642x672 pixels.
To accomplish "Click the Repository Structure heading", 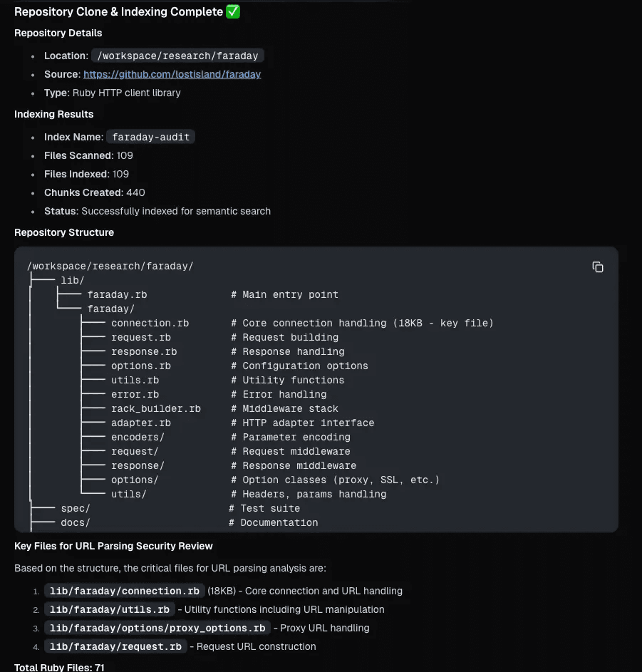I will tap(64, 232).
